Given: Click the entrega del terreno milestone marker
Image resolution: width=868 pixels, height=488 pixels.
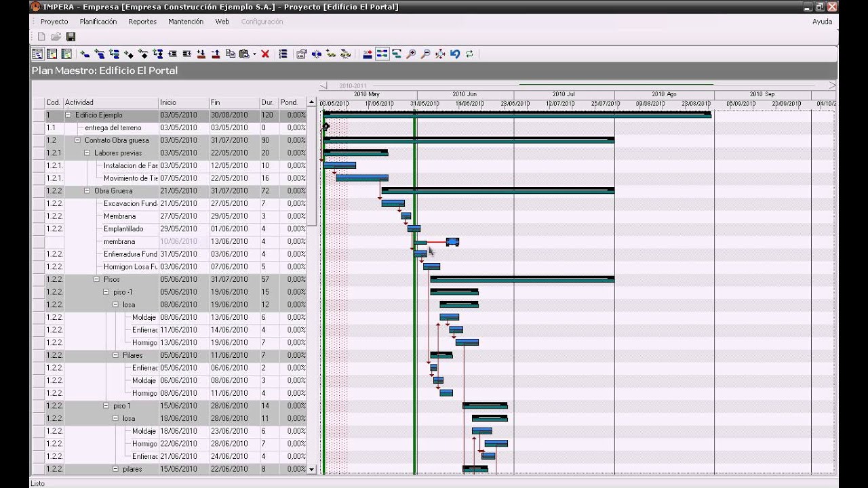Looking at the screenshot, I should 326,127.
